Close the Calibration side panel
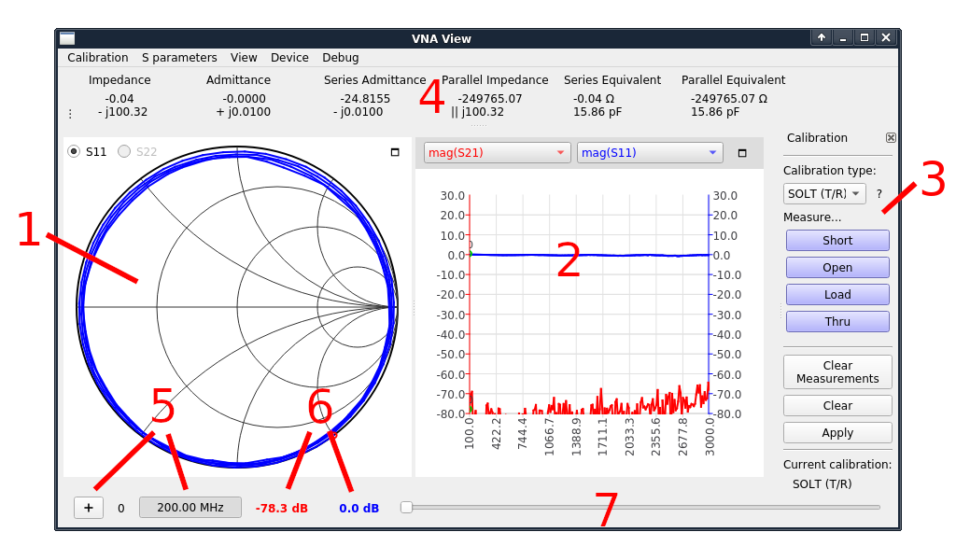This screenshot has height=560, width=956. [x=891, y=138]
